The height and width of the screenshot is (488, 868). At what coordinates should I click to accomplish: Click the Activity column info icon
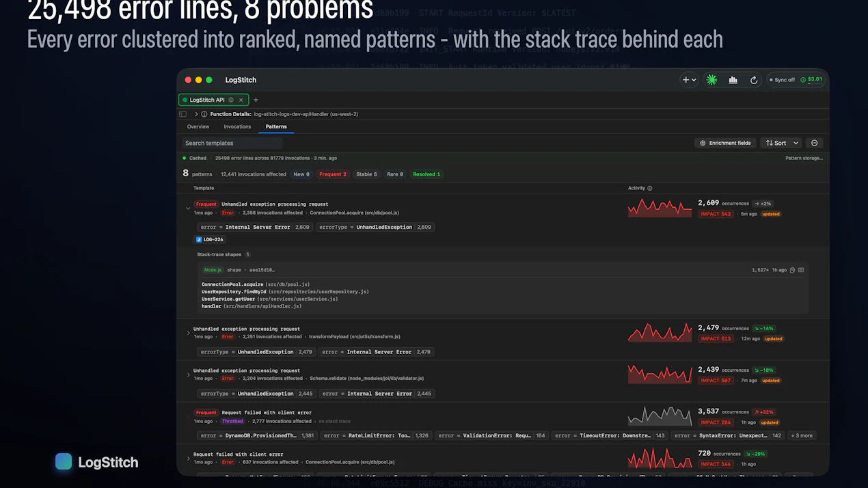click(x=649, y=188)
